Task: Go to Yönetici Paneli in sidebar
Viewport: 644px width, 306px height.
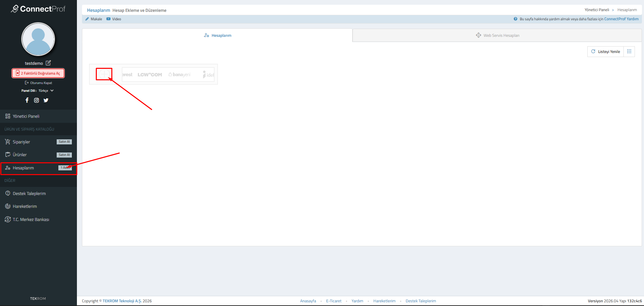Action: [x=38, y=116]
